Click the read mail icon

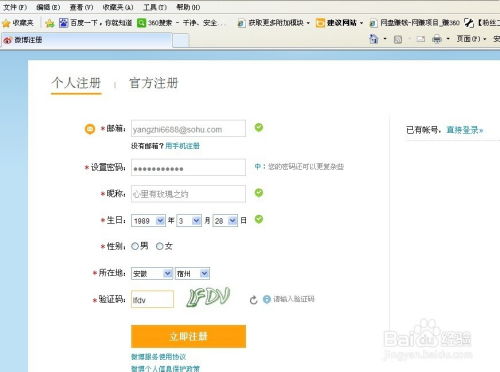421,39
